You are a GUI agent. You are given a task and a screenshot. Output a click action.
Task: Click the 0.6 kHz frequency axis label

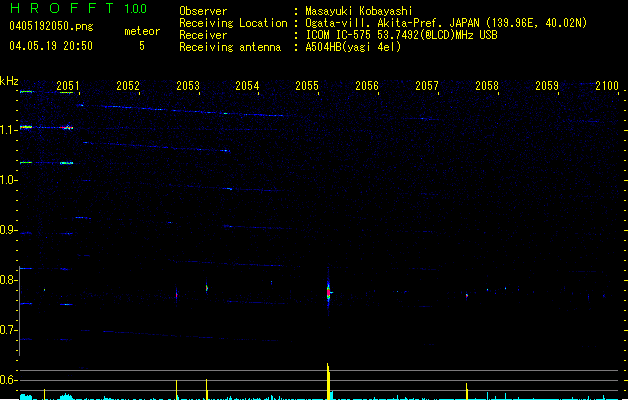pyautogui.click(x=8, y=380)
